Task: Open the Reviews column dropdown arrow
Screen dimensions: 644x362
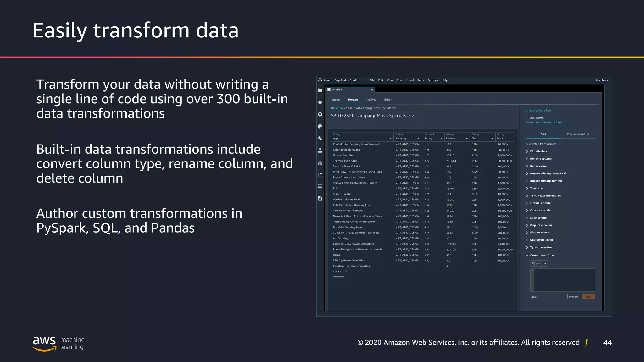Action: 467,139
